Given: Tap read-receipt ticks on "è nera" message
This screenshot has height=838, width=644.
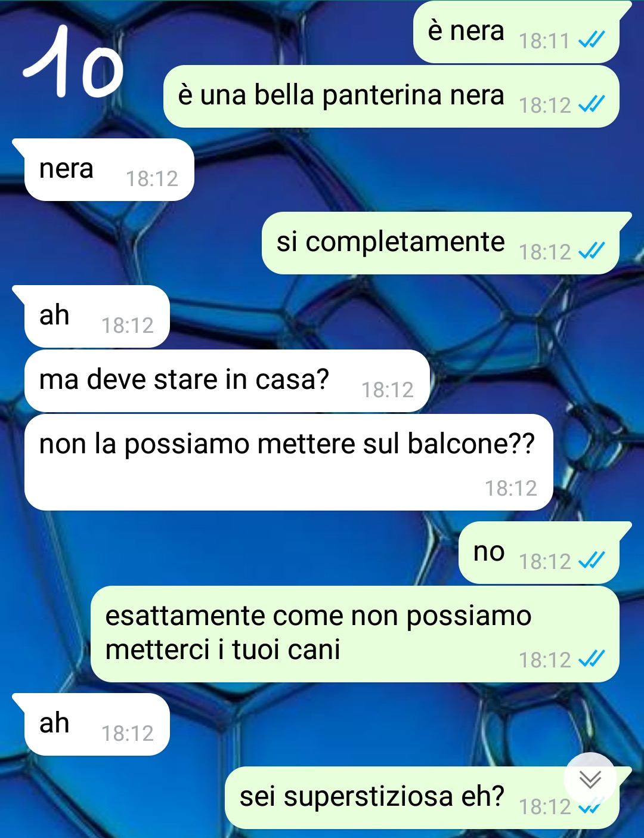Looking at the screenshot, I should [x=592, y=41].
